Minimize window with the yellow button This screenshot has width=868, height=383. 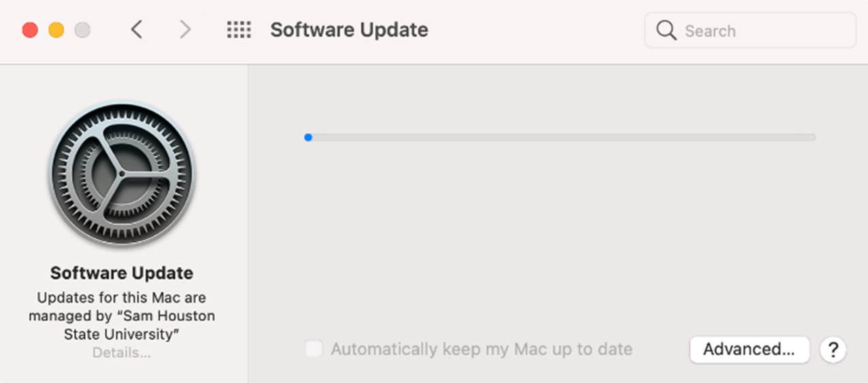tap(56, 31)
